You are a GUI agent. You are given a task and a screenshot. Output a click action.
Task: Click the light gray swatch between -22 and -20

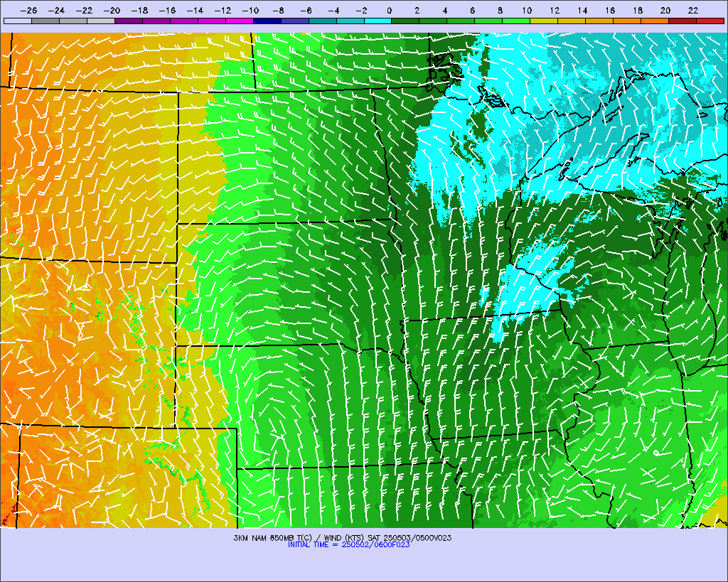click(101, 21)
